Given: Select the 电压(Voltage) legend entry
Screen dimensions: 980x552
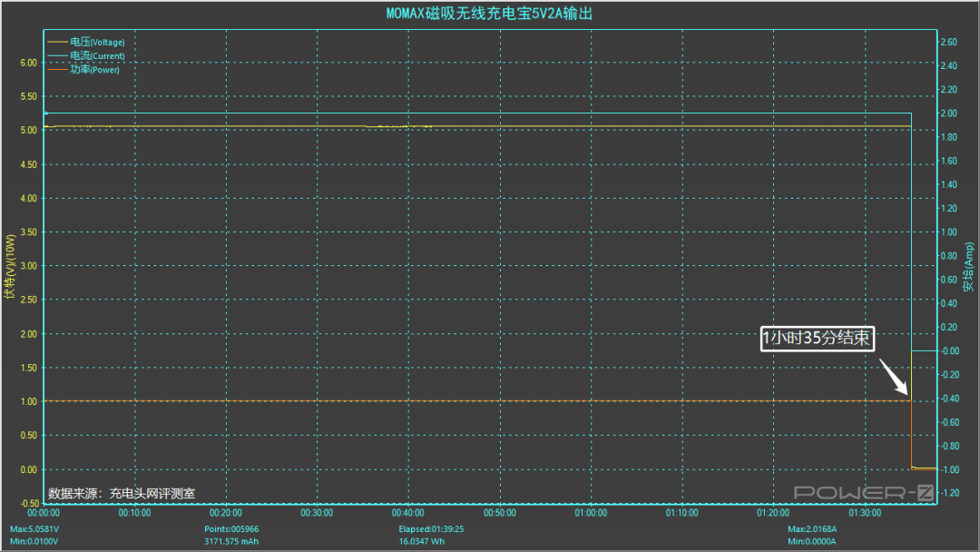Looking at the screenshot, I should click(x=86, y=42).
